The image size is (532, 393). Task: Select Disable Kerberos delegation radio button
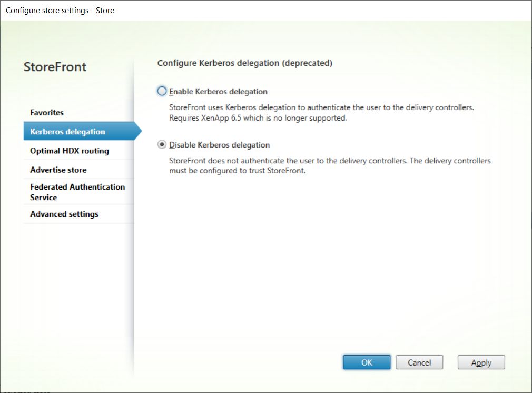pyautogui.click(x=162, y=145)
